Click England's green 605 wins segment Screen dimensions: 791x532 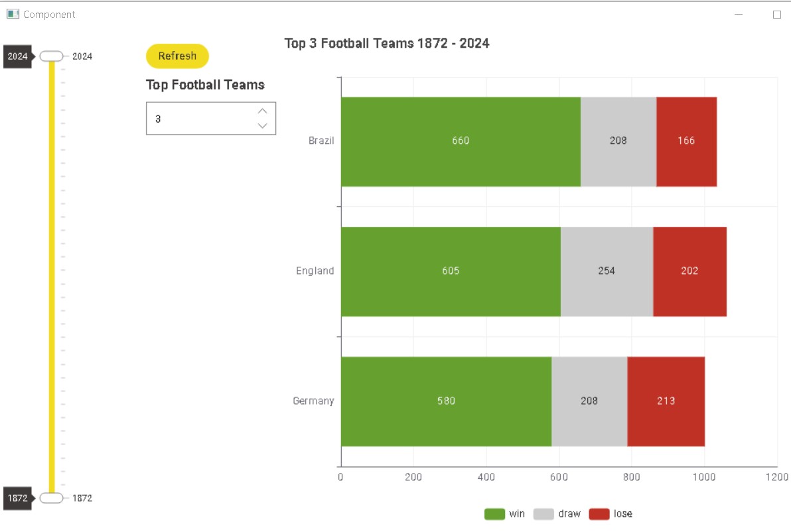tap(451, 272)
